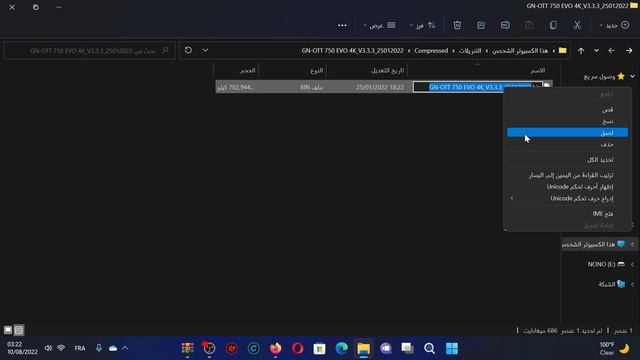Click هذا الكمبيوتر الشخصي breadcrumb in address bar
The height and width of the screenshot is (360, 640).
520,51
